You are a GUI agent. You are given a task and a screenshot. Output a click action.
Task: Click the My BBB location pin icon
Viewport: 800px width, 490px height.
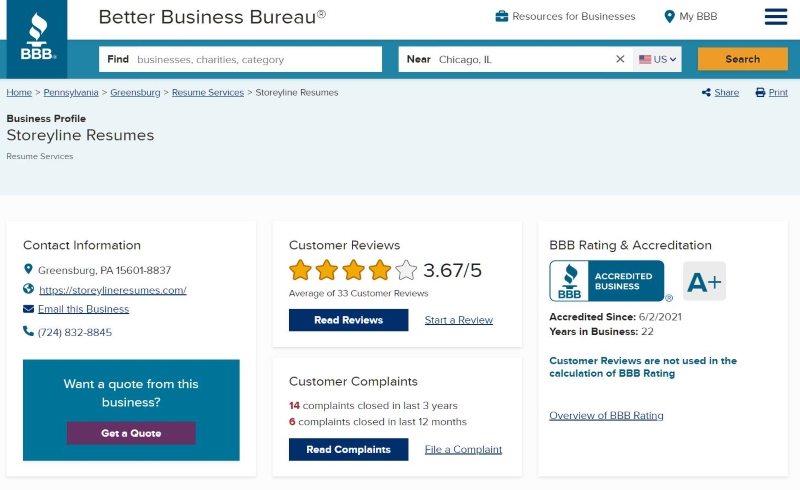click(669, 16)
